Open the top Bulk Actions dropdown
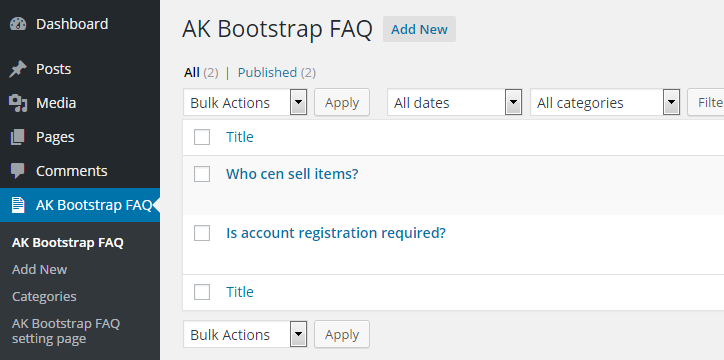 pos(245,102)
